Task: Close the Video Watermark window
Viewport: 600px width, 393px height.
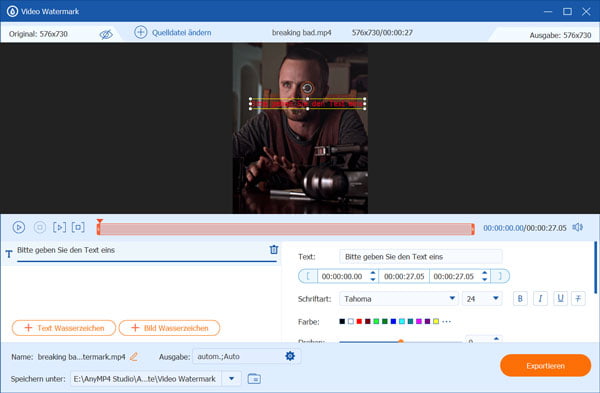Action: coord(586,11)
